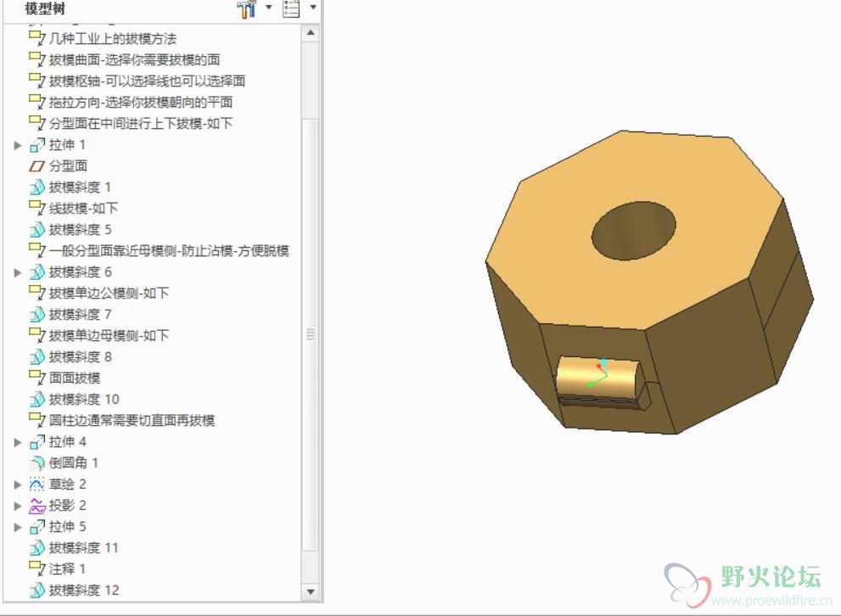841x616 pixels.
Task: Expand the 拔模斜度 6 feature node
Action: tap(18, 273)
